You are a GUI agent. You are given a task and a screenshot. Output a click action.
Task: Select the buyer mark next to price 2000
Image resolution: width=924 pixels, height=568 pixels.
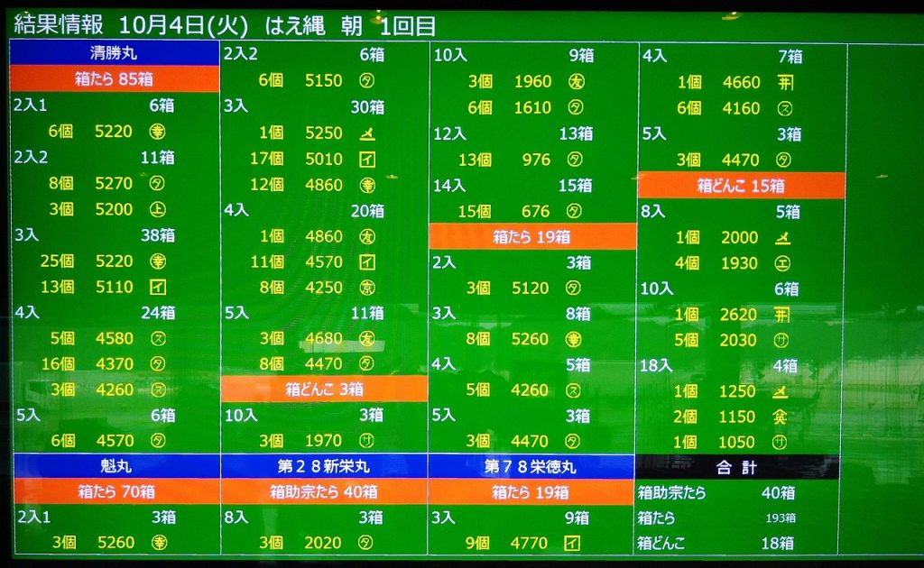[x=783, y=238]
